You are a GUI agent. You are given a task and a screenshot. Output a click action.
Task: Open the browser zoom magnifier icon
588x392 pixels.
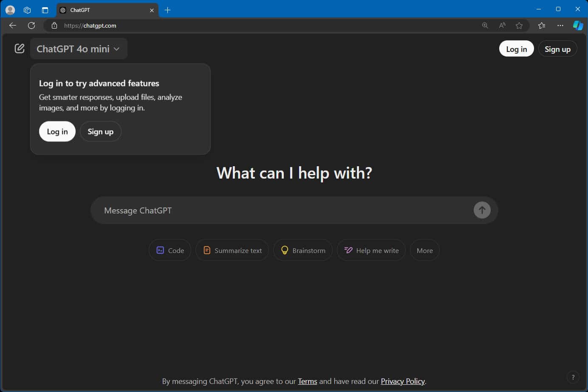point(485,26)
